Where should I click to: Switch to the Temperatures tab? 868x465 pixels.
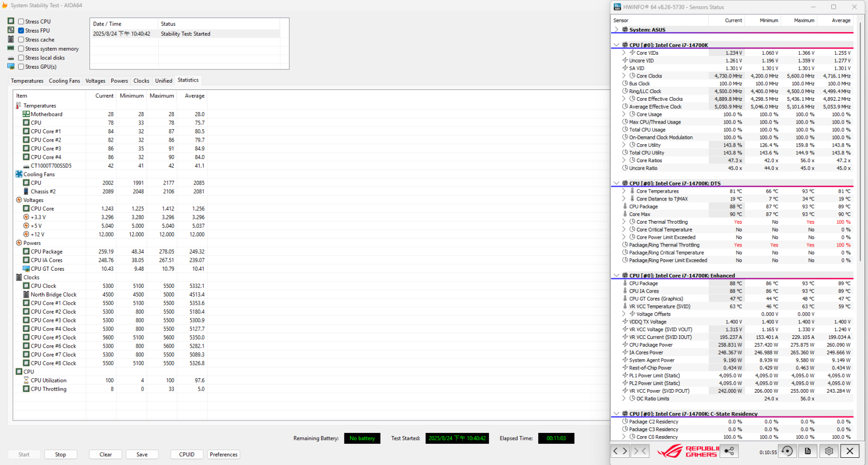point(27,81)
